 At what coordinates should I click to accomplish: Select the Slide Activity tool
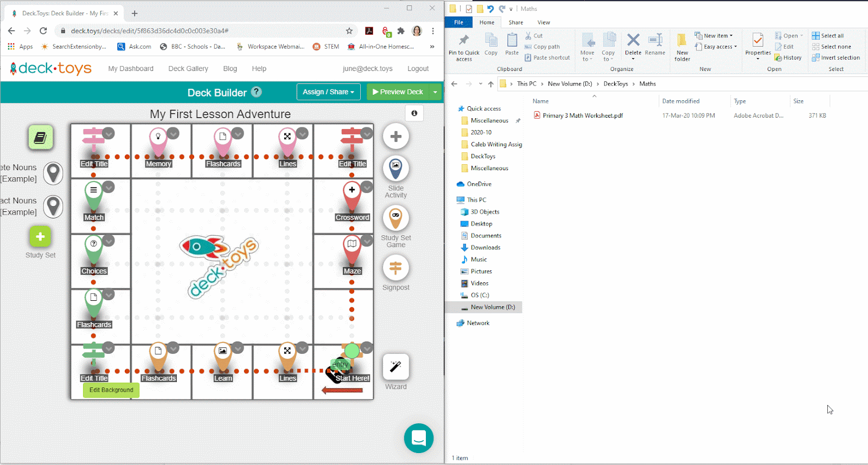(x=395, y=169)
